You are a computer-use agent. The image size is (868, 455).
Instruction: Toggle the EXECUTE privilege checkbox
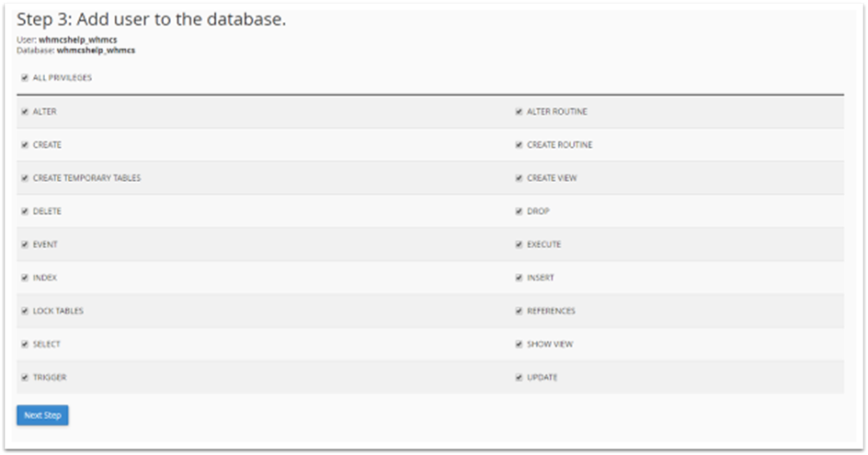click(x=519, y=245)
